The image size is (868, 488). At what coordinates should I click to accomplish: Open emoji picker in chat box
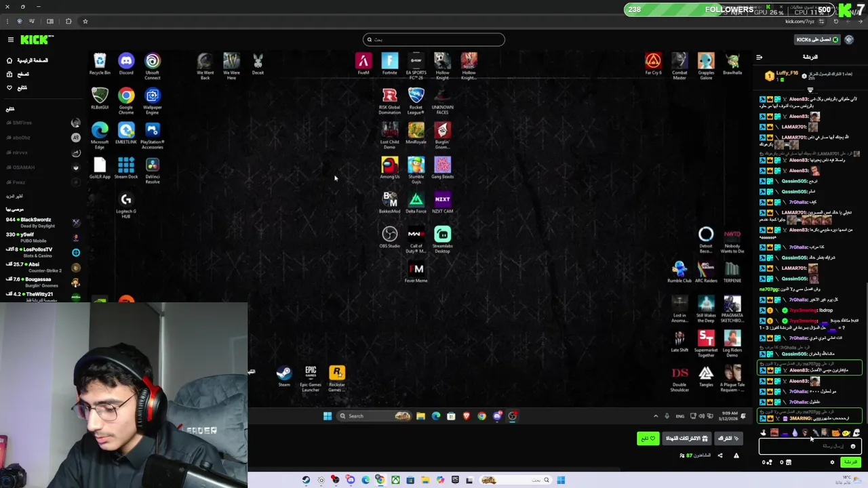[853, 446]
